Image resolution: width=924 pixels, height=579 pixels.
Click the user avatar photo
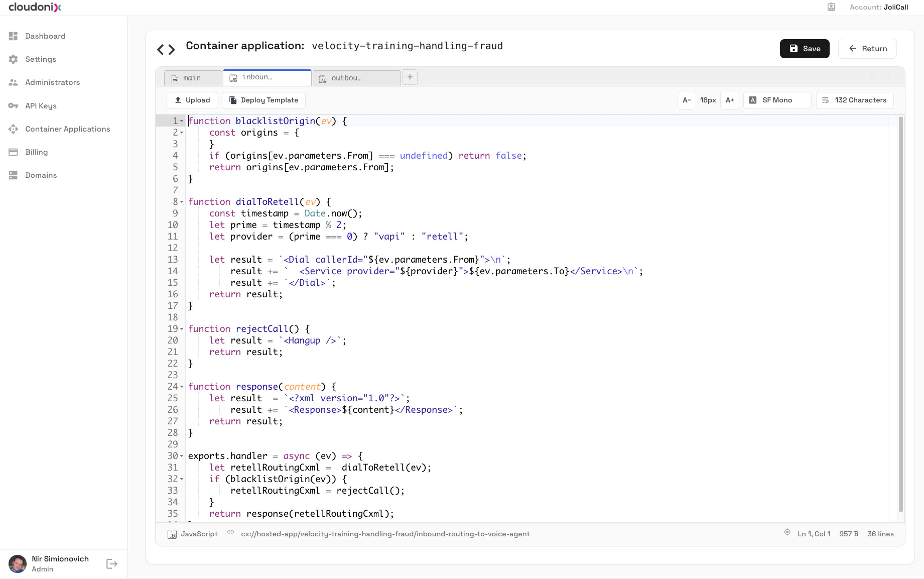[18, 564]
